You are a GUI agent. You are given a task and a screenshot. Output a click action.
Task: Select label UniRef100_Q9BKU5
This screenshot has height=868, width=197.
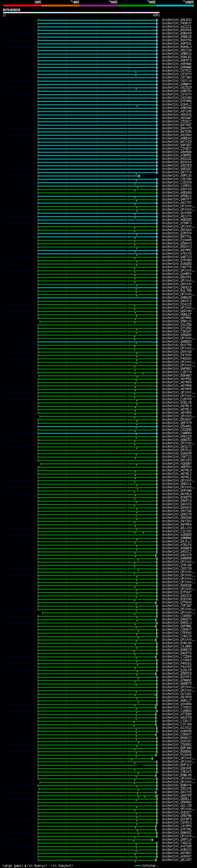click(x=176, y=297)
